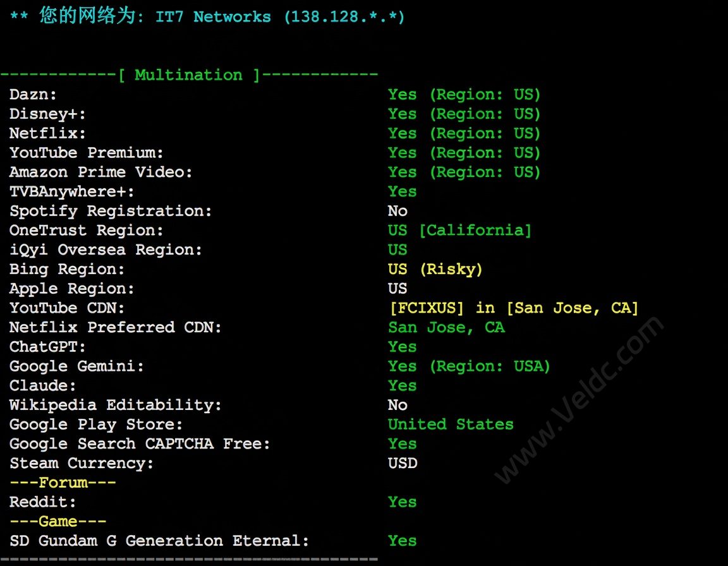Click the Amazon Prime Video label

(x=100, y=172)
